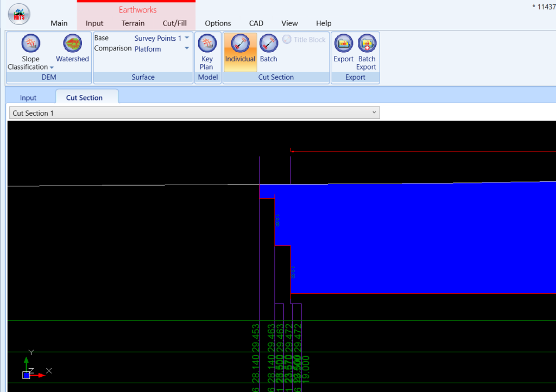Open the Terrain ribbon tab

[133, 23]
